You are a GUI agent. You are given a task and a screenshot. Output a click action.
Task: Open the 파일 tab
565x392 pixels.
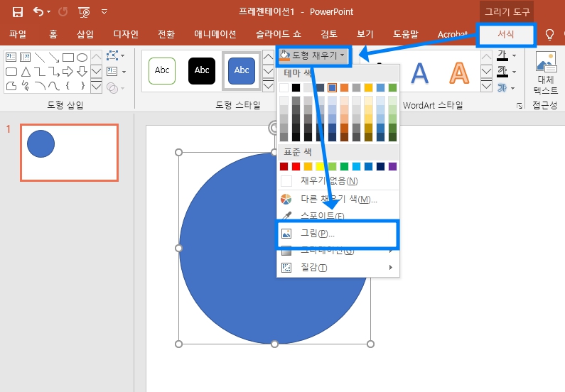18,34
